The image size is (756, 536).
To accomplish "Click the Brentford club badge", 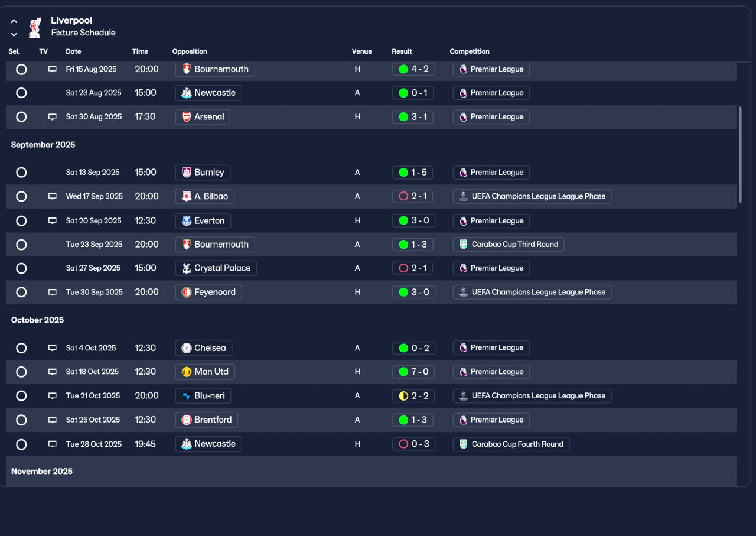I will point(187,420).
